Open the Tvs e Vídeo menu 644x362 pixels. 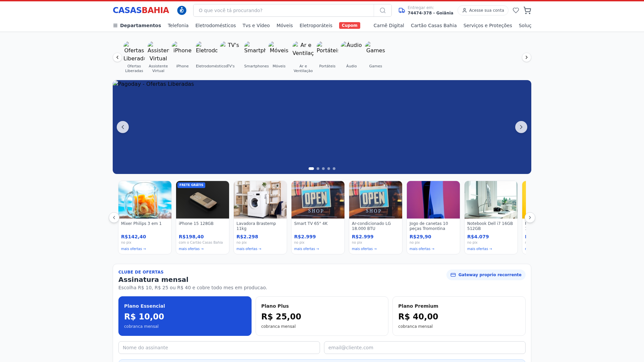click(x=256, y=25)
